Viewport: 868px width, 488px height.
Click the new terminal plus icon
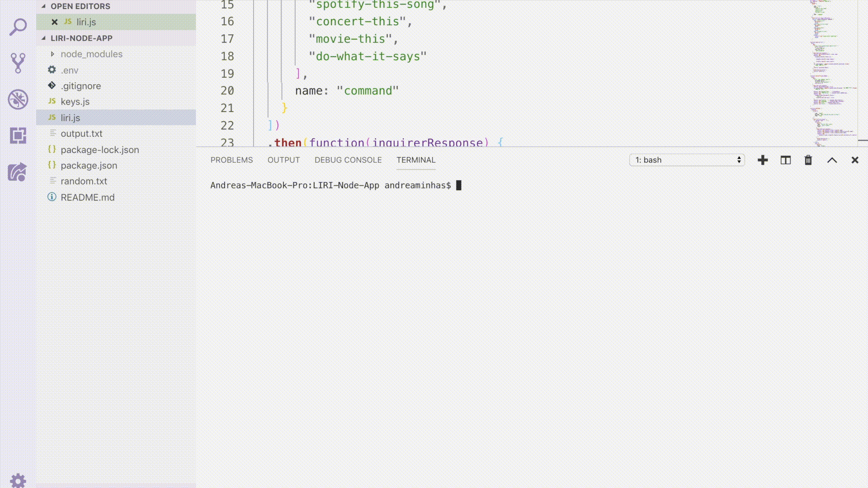coord(763,160)
